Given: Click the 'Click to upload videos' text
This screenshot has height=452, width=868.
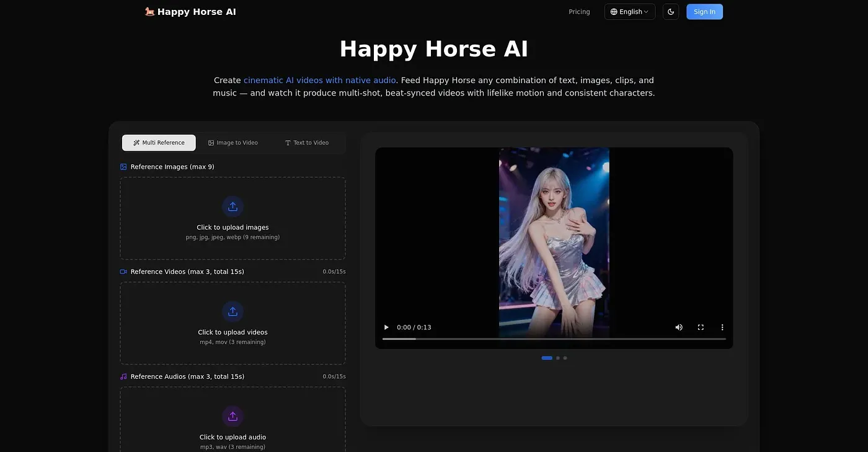Looking at the screenshot, I should (x=232, y=332).
